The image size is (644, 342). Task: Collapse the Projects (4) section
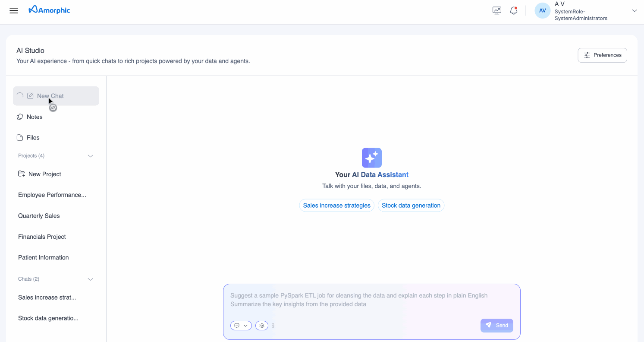click(90, 156)
